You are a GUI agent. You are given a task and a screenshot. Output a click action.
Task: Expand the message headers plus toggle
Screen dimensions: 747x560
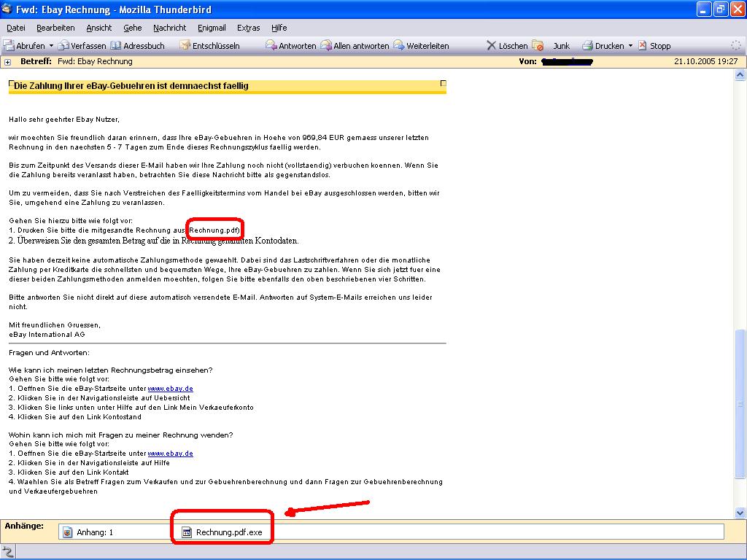tap(7, 62)
